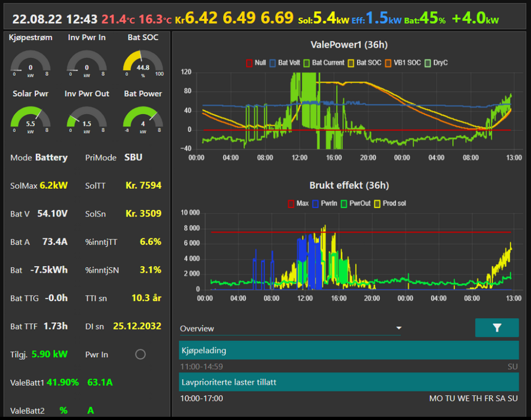Click the Inv Pwr Out gauge

tap(87, 119)
